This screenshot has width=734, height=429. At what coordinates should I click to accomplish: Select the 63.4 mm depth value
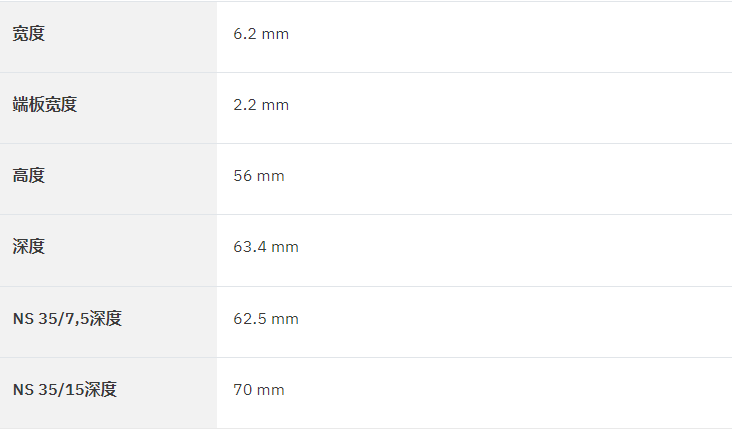[266, 247]
